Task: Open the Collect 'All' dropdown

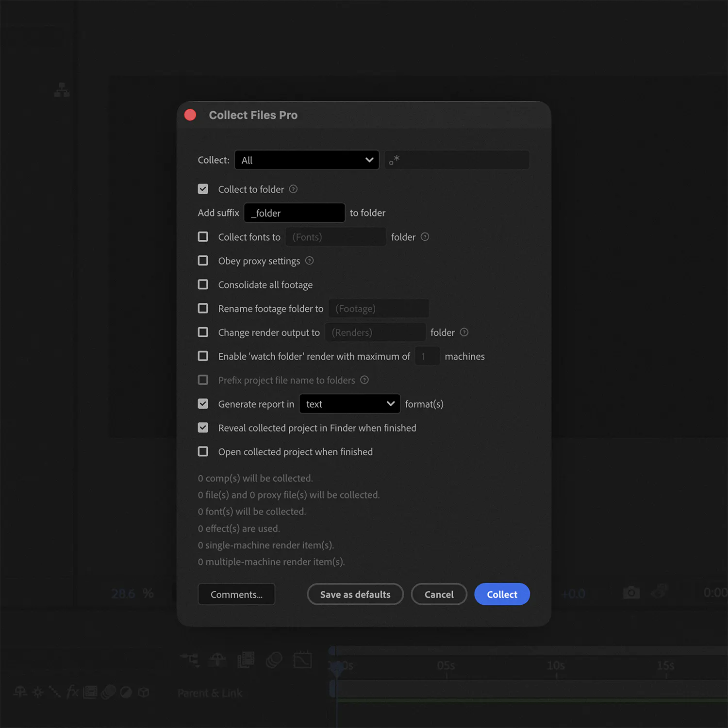Action: pyautogui.click(x=307, y=160)
